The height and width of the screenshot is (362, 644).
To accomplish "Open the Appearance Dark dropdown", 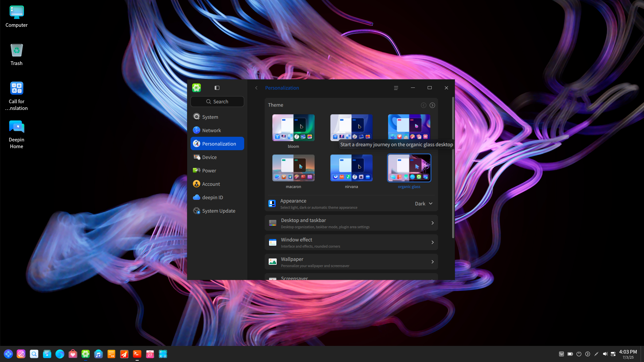I will coord(424,204).
